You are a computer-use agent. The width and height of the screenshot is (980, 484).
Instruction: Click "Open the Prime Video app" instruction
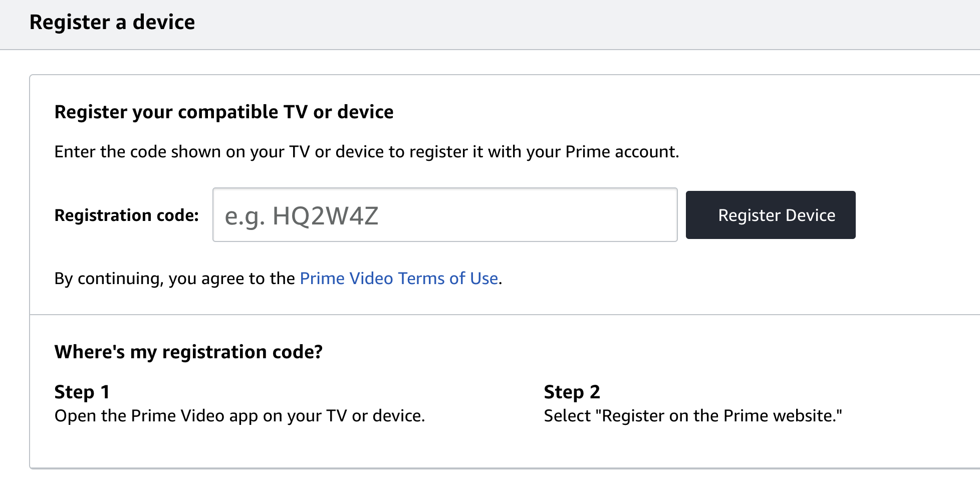coord(239,416)
